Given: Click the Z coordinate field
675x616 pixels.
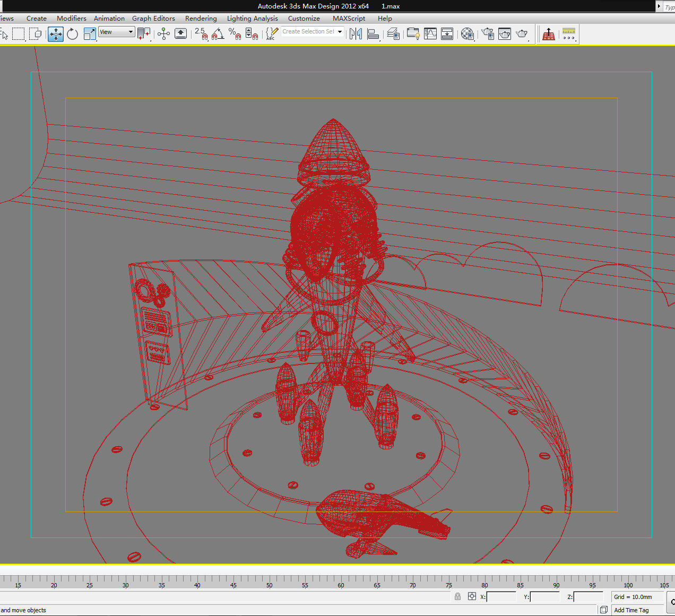Looking at the screenshot, I should click(x=589, y=597).
